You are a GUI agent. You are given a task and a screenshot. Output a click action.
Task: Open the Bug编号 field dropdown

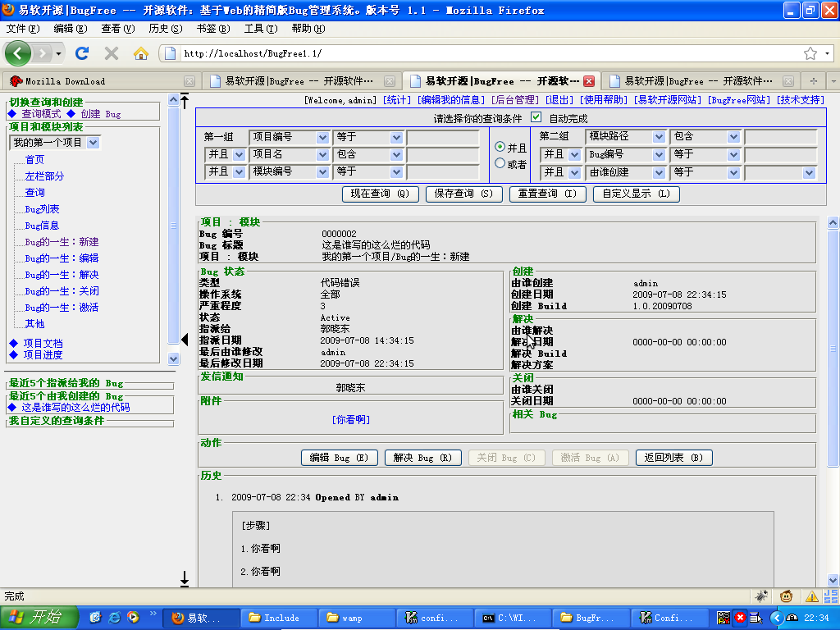625,155
